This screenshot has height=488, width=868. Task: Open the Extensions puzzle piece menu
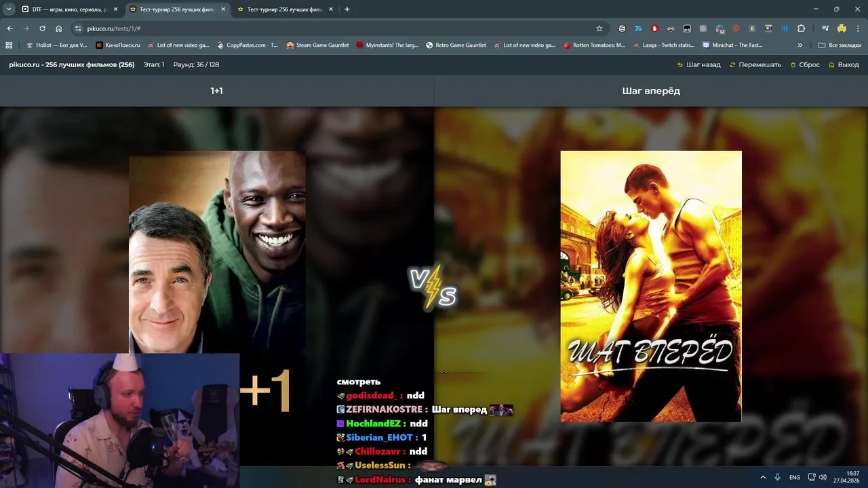click(x=801, y=28)
